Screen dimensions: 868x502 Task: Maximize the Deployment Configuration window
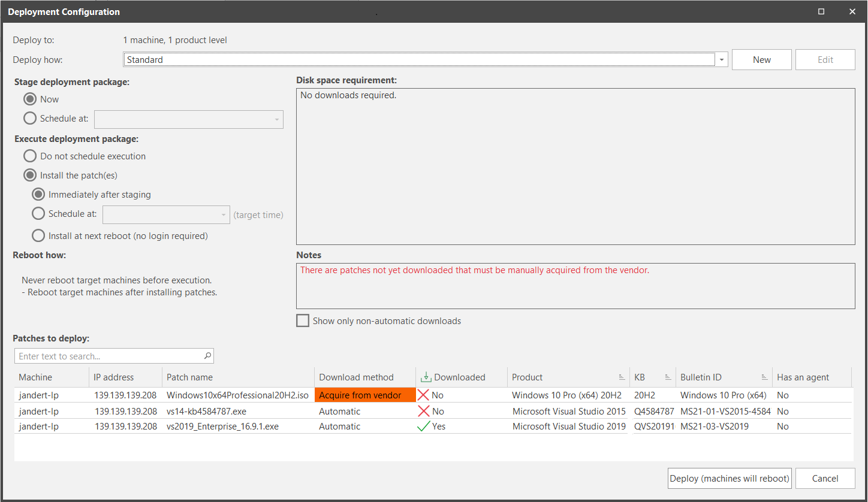821,11
